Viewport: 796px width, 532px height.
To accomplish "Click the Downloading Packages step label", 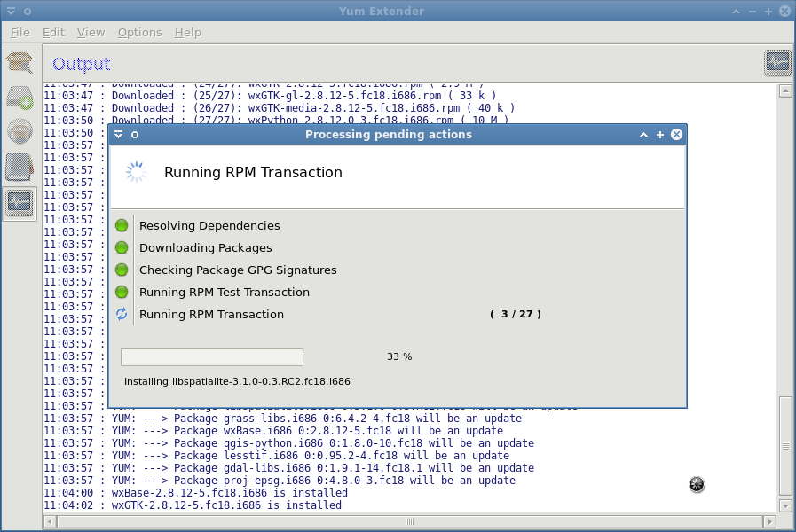I will coord(206,248).
